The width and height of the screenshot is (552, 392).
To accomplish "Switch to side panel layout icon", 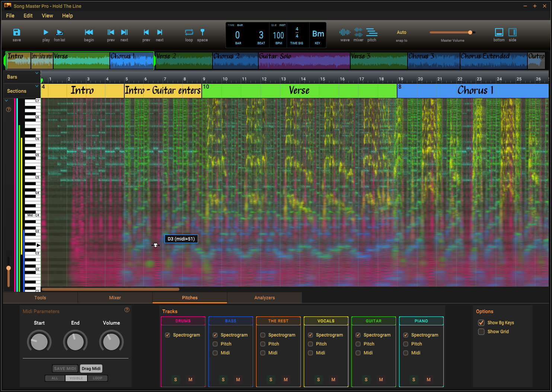I will tap(513, 32).
